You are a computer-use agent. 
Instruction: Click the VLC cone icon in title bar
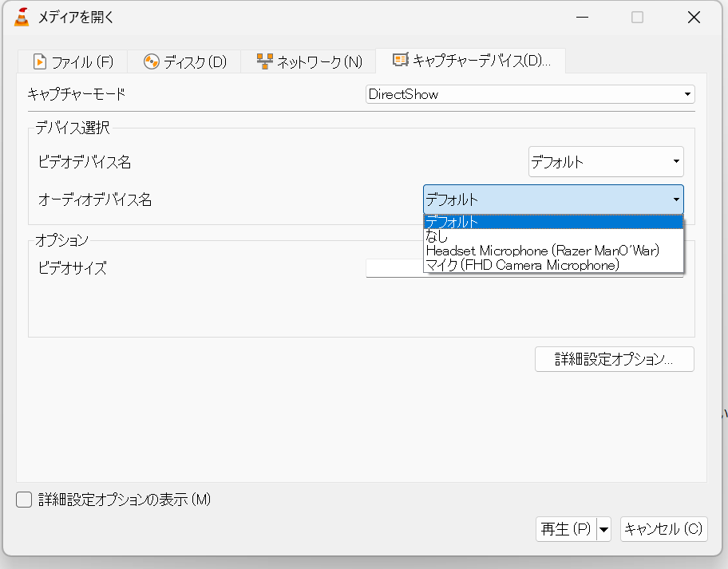click(x=22, y=17)
